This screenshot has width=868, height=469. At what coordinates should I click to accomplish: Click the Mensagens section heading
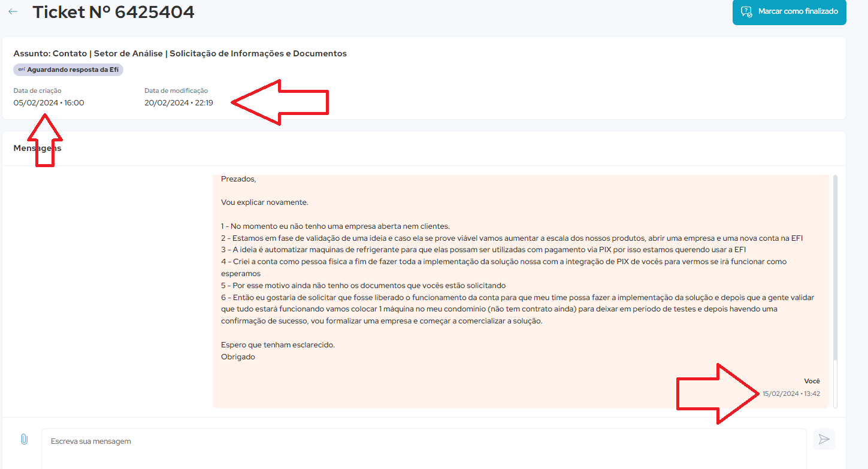(37, 148)
